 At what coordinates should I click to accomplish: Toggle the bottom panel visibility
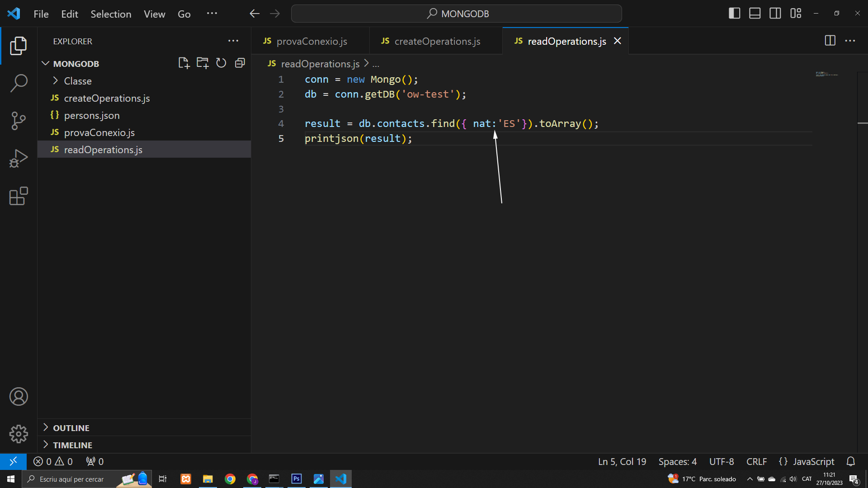[755, 14]
